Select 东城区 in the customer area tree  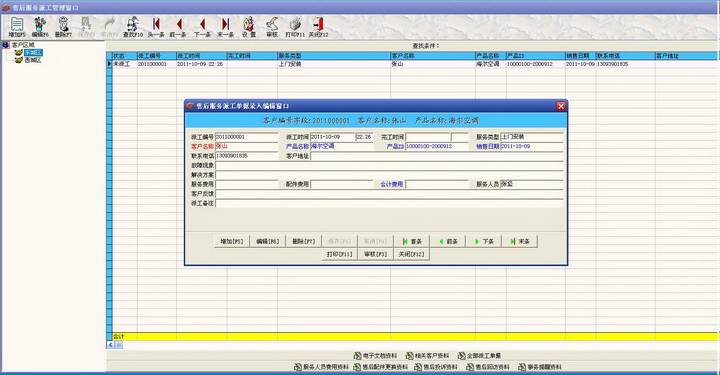point(33,52)
